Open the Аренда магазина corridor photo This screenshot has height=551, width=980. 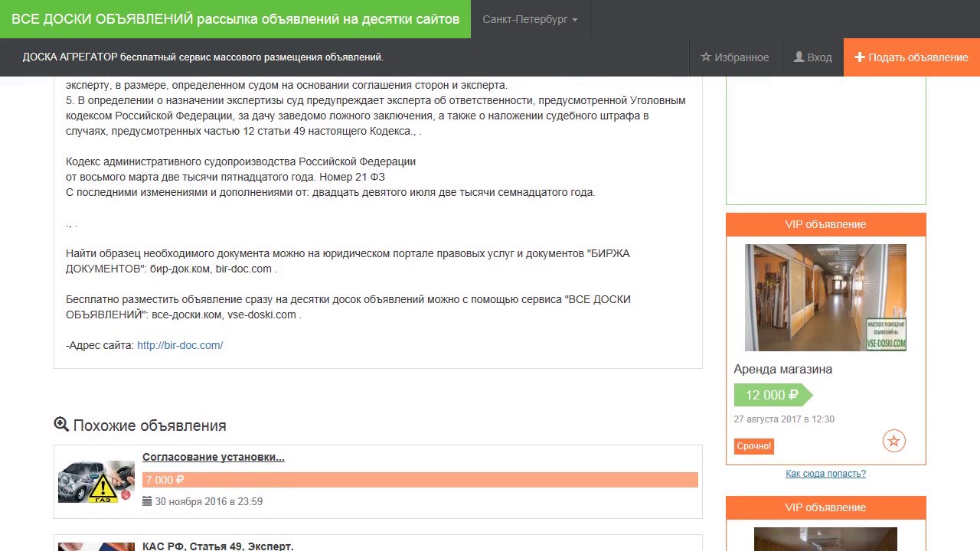coord(825,298)
